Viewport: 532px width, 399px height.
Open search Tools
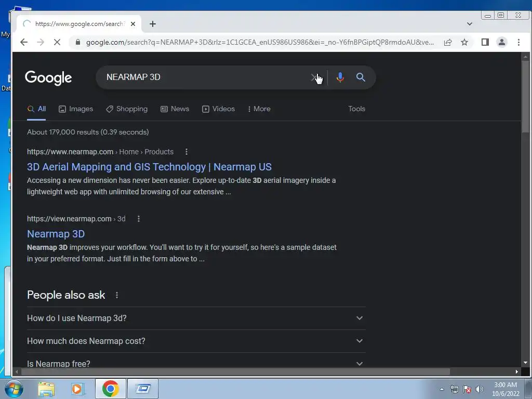[x=356, y=109]
